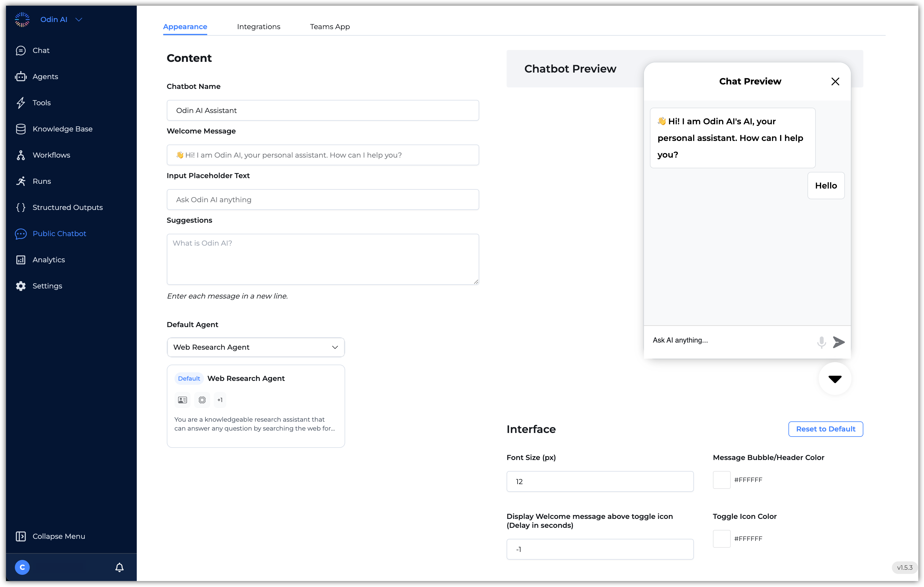
Task: Open notifications via the bell icon
Action: 119,567
